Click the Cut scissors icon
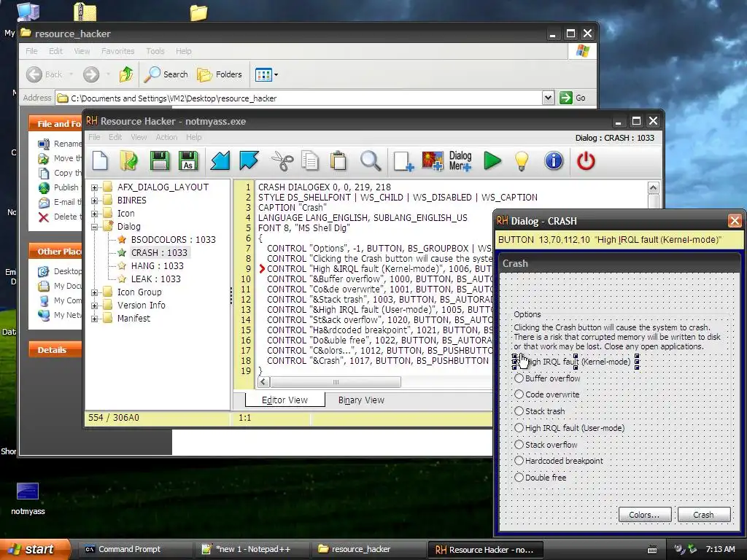The height and width of the screenshot is (560, 747). pyautogui.click(x=282, y=160)
